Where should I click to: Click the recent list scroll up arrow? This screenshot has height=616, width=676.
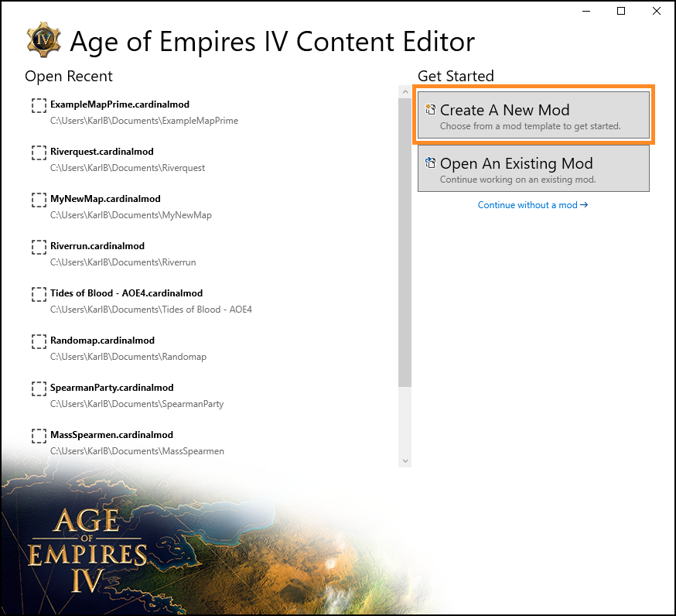405,91
